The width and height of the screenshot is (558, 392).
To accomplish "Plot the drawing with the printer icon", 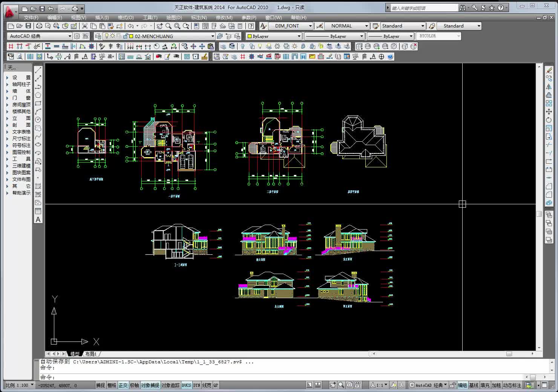I will (x=39, y=26).
